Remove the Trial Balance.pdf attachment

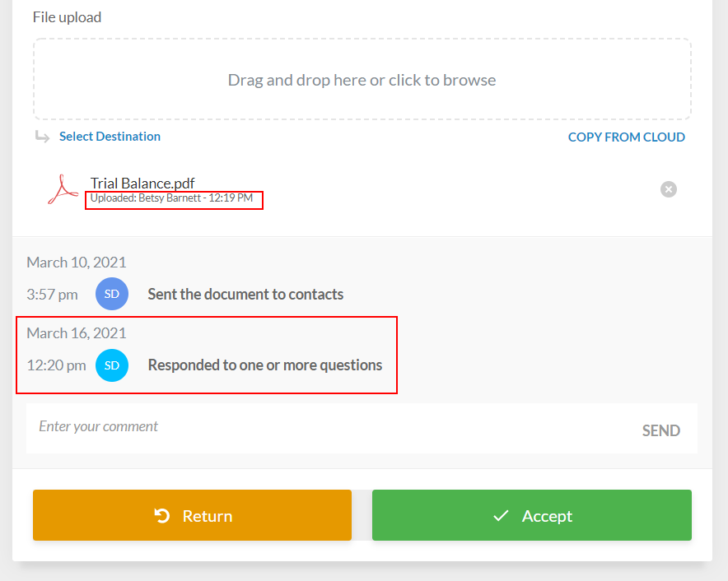tap(669, 189)
